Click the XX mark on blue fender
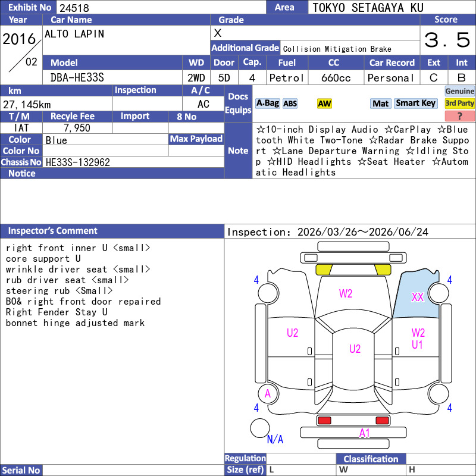476x476 pixels. coord(418,297)
